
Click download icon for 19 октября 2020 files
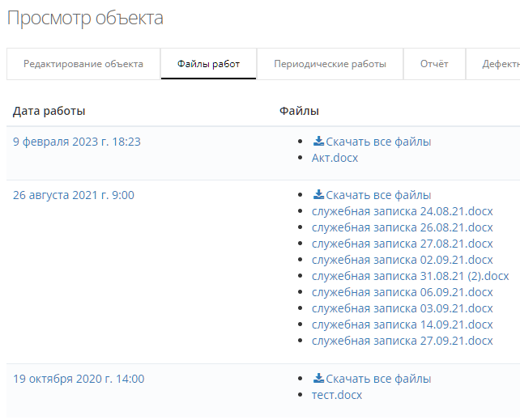click(x=318, y=379)
